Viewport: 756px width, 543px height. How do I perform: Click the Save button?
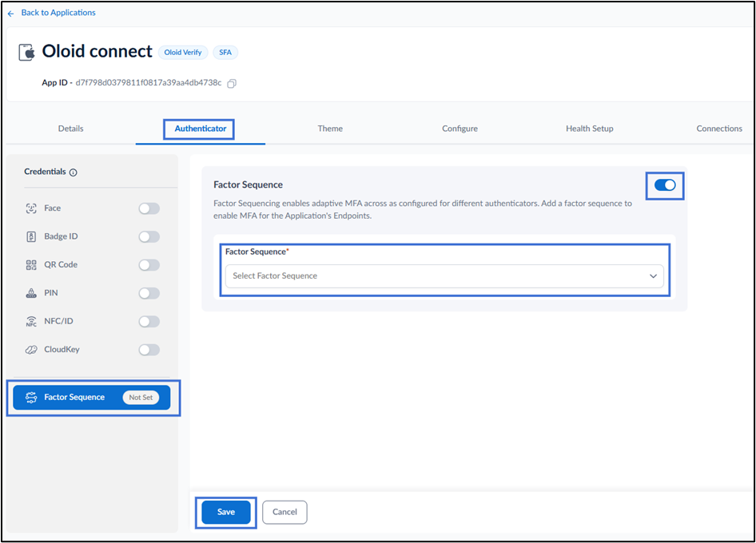tap(226, 512)
